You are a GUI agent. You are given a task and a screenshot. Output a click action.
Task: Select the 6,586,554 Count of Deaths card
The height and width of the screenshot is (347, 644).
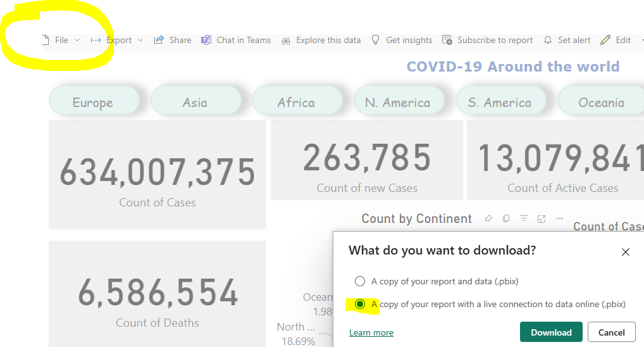pos(158,294)
